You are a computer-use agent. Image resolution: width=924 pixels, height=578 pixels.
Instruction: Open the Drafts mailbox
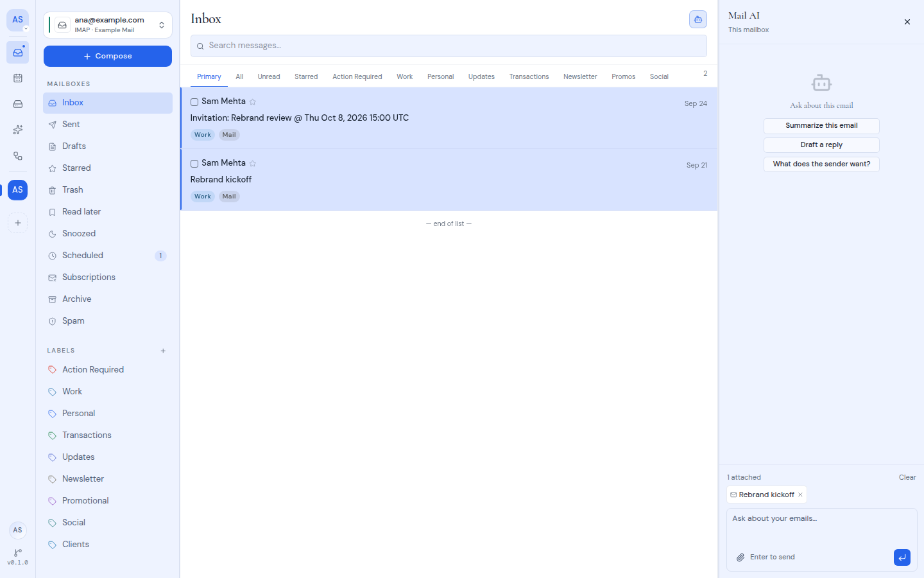(x=108, y=146)
